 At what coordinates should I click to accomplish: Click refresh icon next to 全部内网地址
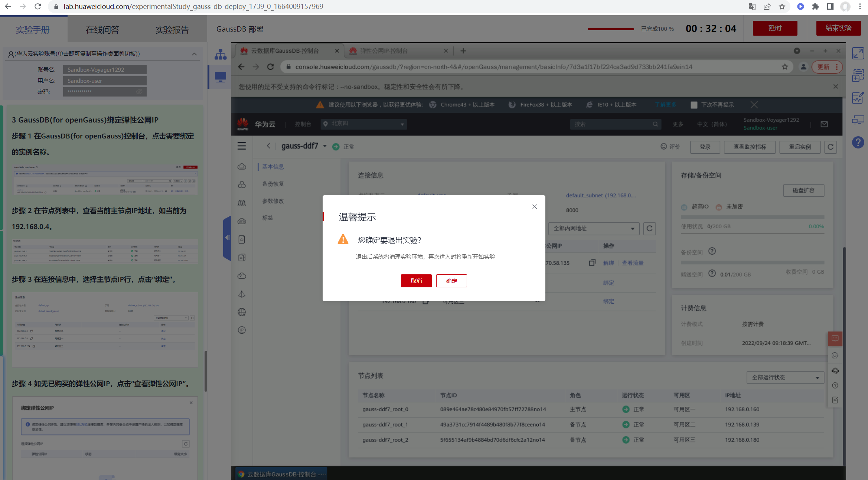pos(649,228)
